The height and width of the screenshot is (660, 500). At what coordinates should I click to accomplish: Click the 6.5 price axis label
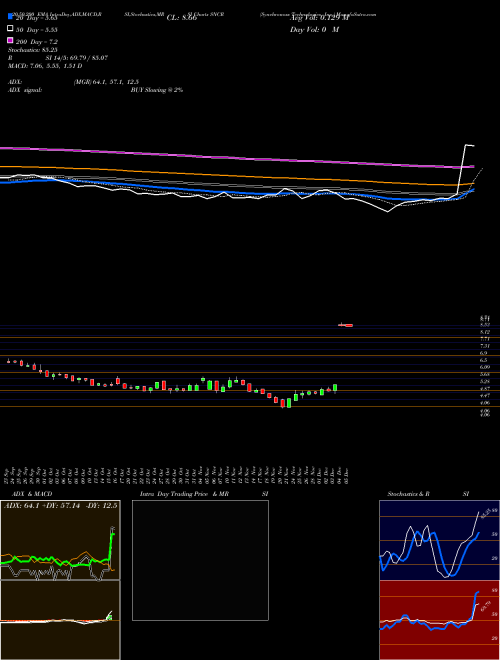(x=484, y=360)
